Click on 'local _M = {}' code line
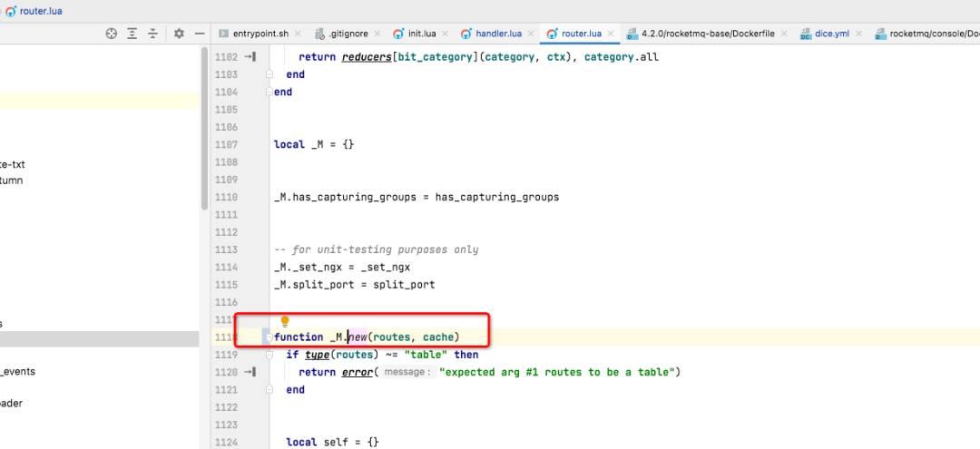Image resolution: width=980 pixels, height=449 pixels. [x=314, y=144]
